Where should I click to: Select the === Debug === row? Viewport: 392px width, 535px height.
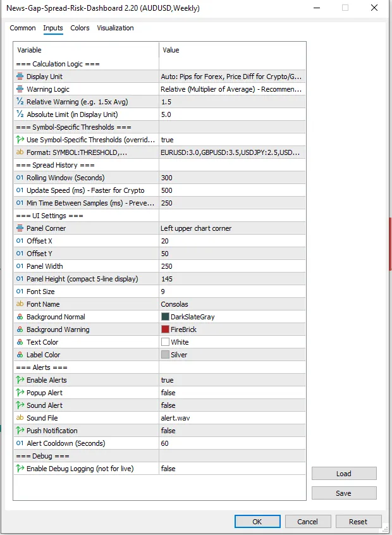pos(159,456)
